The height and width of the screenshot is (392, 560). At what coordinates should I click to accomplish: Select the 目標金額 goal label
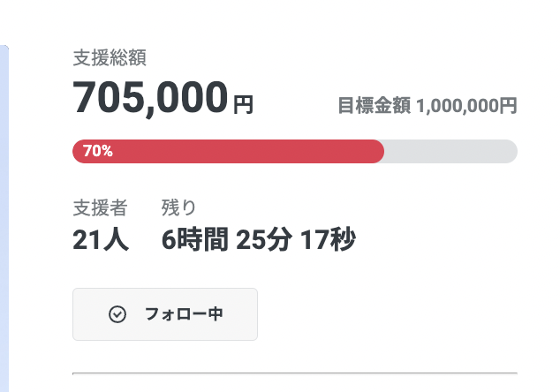pos(375,106)
